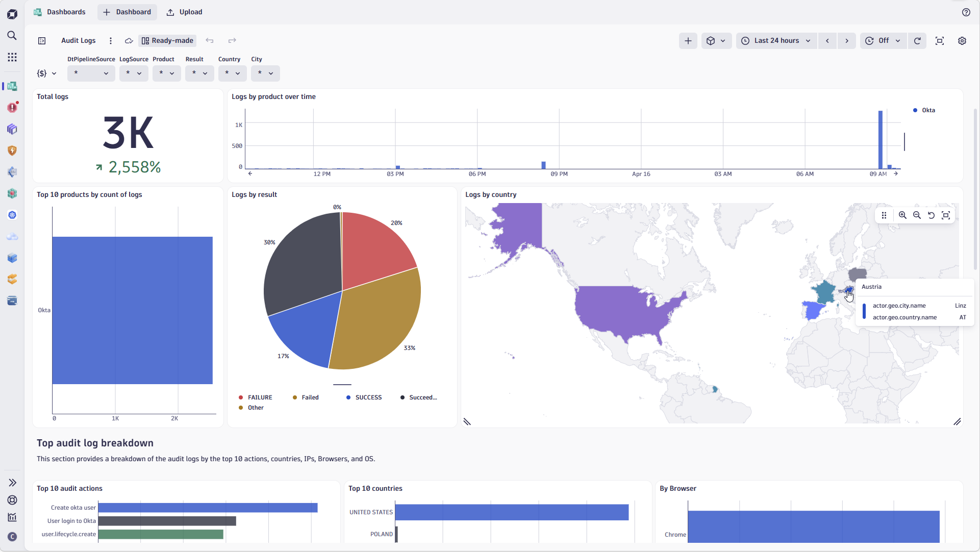The width and height of the screenshot is (980, 552).
Task: Zoom in on the Logs by country map
Action: tap(902, 215)
